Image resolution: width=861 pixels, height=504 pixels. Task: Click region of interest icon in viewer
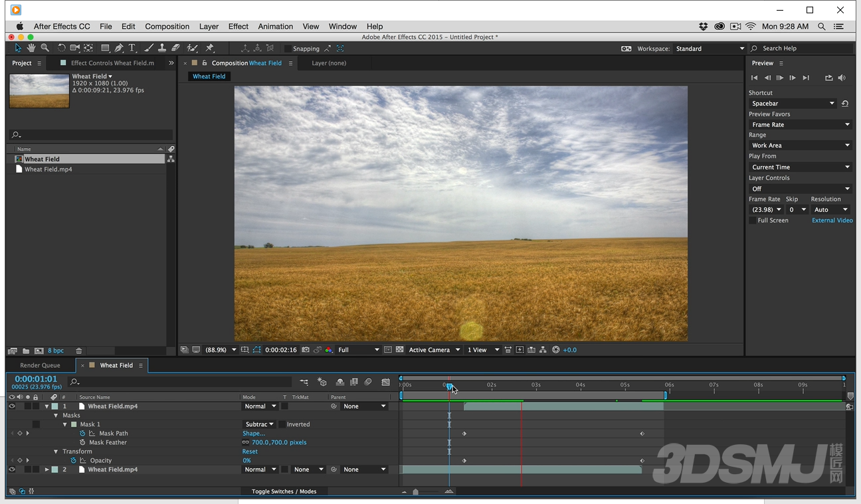pos(388,350)
